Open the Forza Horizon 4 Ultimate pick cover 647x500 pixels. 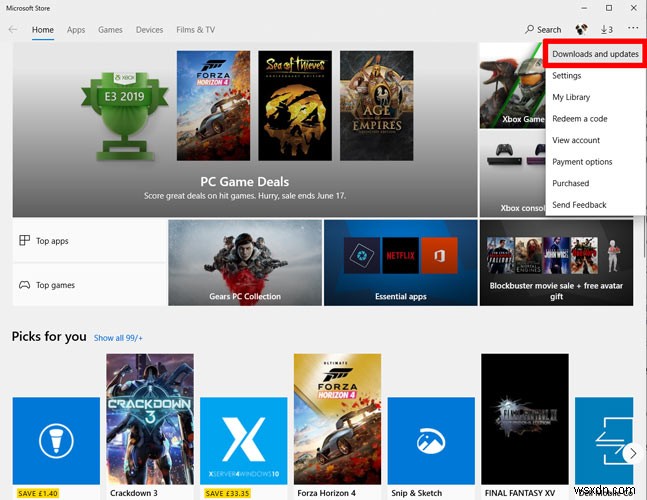[338, 419]
